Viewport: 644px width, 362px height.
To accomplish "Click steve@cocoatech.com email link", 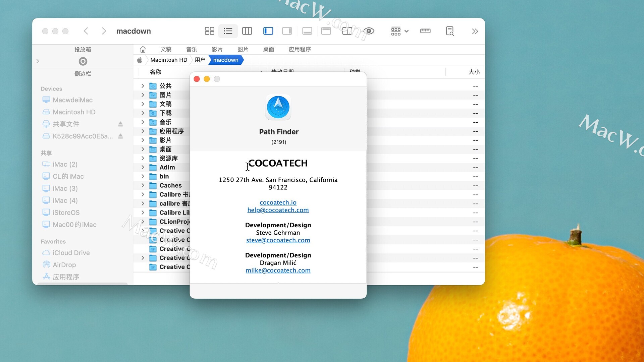I will 278,240.
